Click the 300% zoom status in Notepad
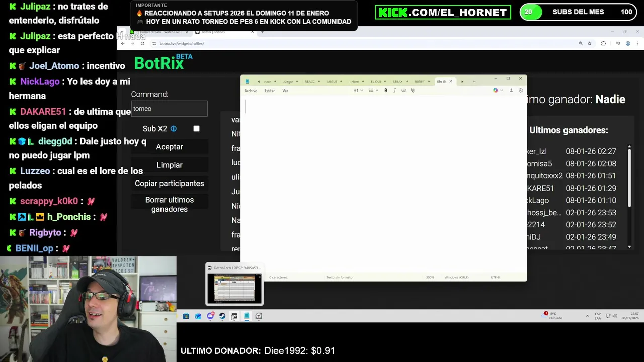Viewport: 644px width, 362px height. tap(430, 277)
